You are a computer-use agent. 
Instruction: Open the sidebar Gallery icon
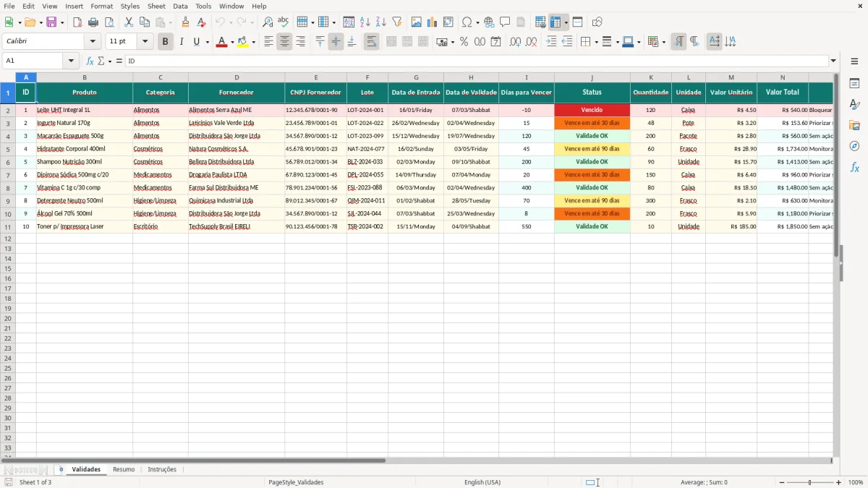(x=854, y=126)
